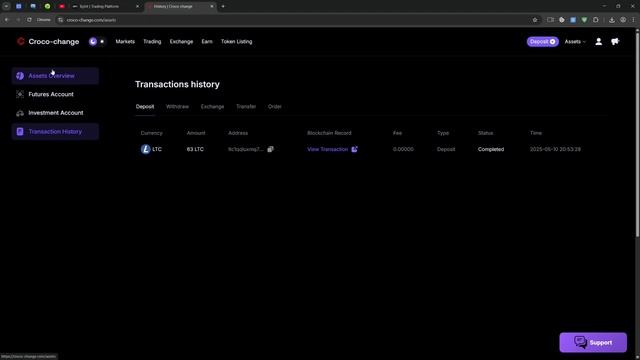640x360 pixels.
Task: Open the Support chat button
Action: [593, 342]
